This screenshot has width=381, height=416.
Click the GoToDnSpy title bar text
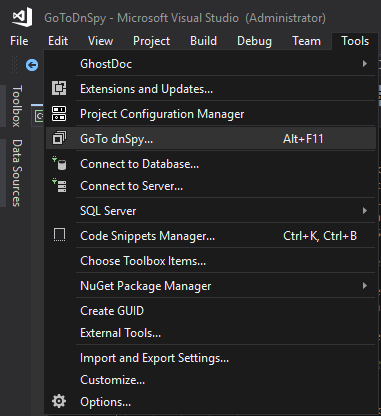coord(185,18)
